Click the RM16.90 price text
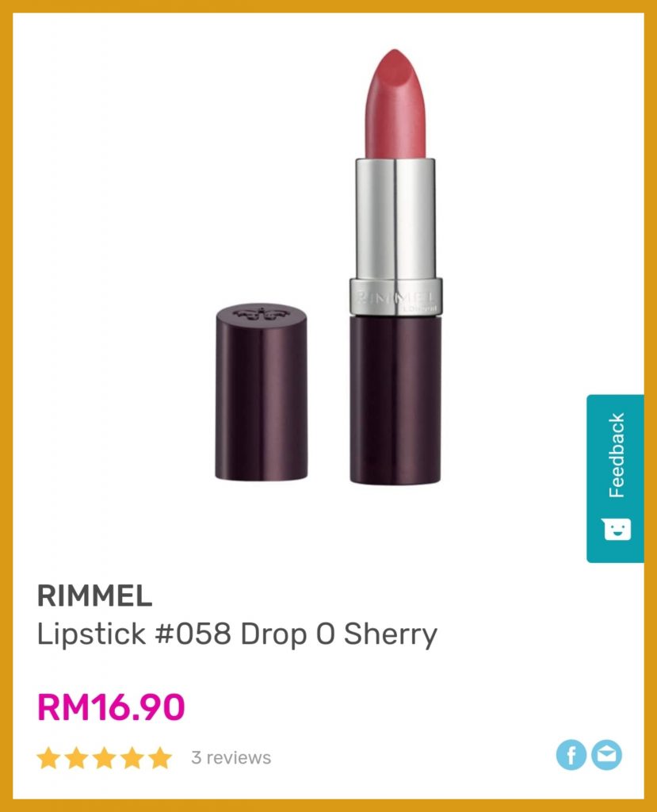The height and width of the screenshot is (812, 657). 111,707
